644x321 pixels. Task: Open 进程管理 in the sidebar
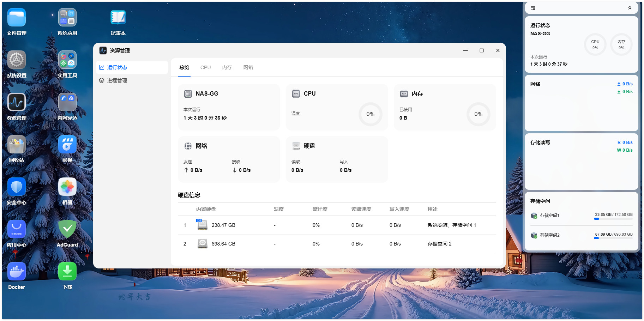click(x=132, y=80)
